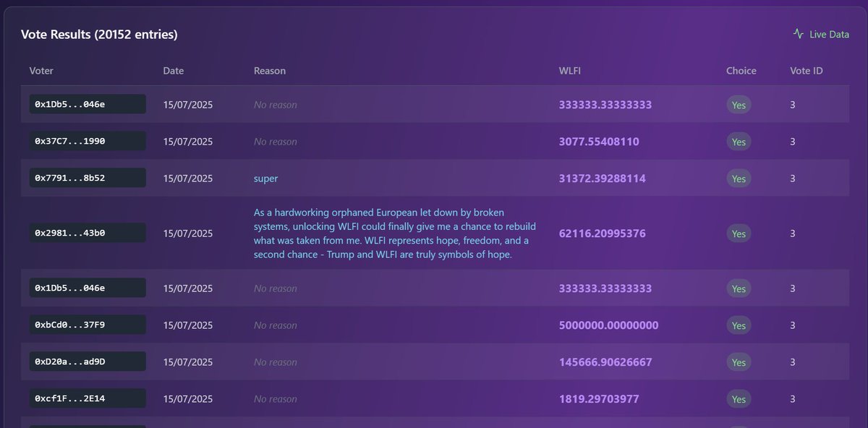Sort by the WLFI column header
Image resolution: width=868 pixels, height=428 pixels.
[x=569, y=71]
